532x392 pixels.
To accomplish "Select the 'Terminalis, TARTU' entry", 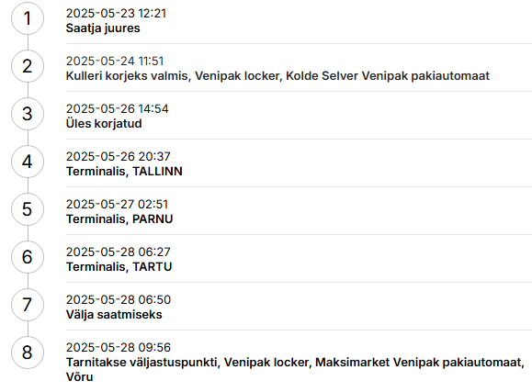I will pyautogui.click(x=119, y=267).
